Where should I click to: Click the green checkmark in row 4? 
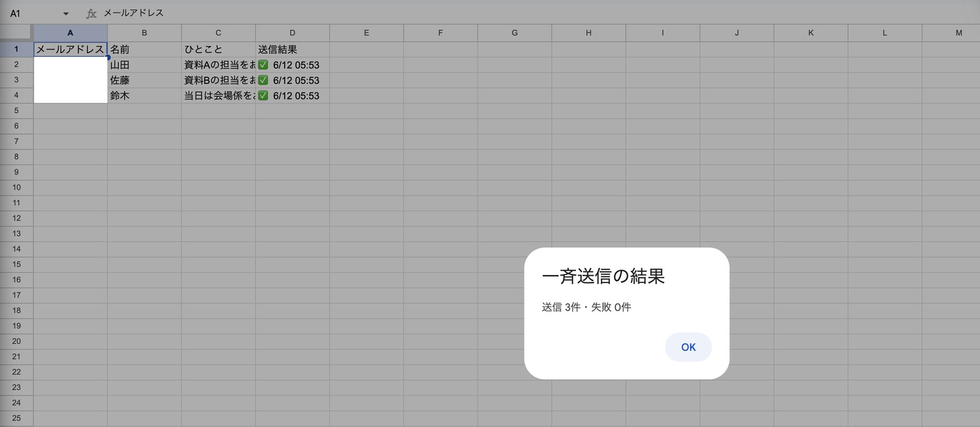[x=263, y=96]
